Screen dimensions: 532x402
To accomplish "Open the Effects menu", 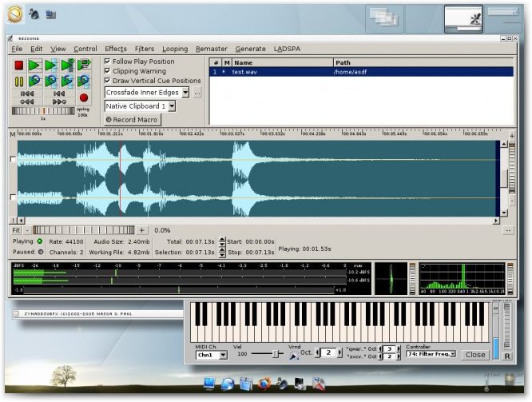I will [x=116, y=49].
